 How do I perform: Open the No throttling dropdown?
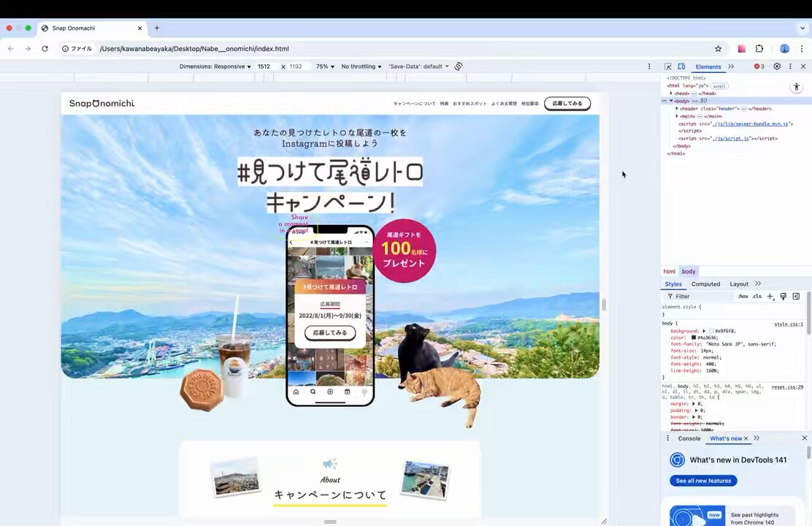[361, 66]
